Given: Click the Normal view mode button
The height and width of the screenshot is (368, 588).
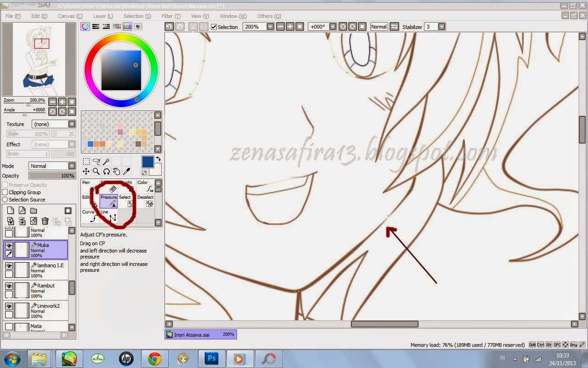Looking at the screenshot, I should point(379,27).
